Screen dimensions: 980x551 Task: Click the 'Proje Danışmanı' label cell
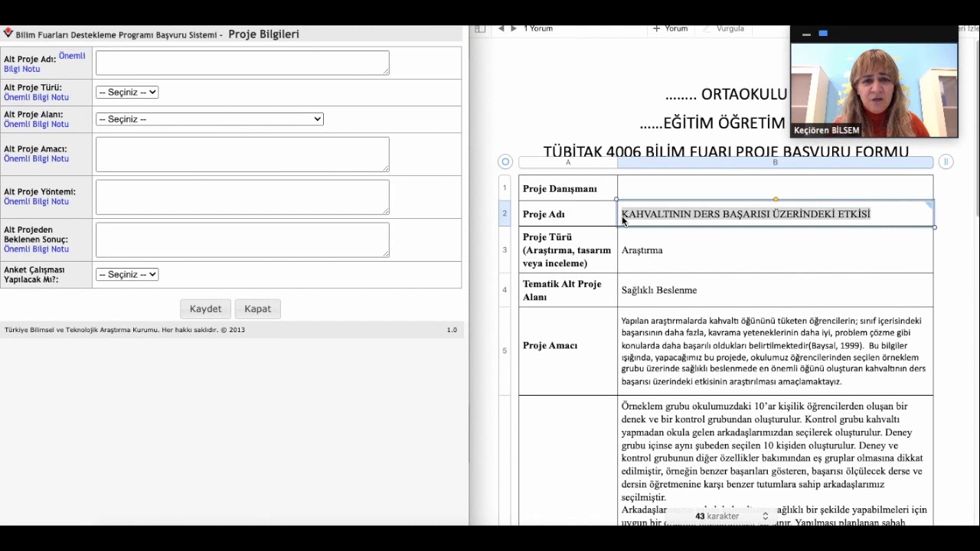coord(568,188)
